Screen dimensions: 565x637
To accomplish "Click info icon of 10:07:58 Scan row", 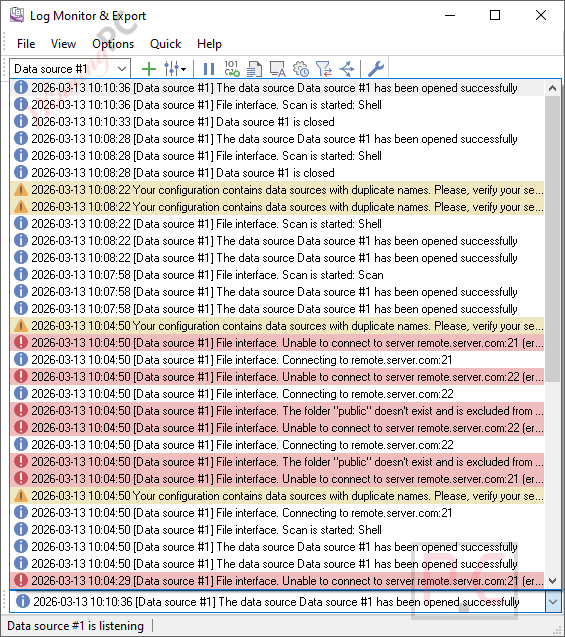I will coord(21,274).
